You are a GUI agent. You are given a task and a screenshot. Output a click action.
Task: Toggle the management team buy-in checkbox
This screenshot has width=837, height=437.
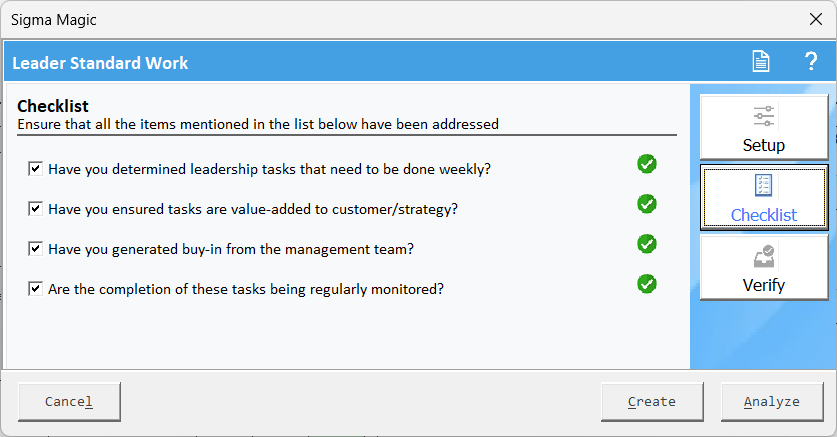35,249
